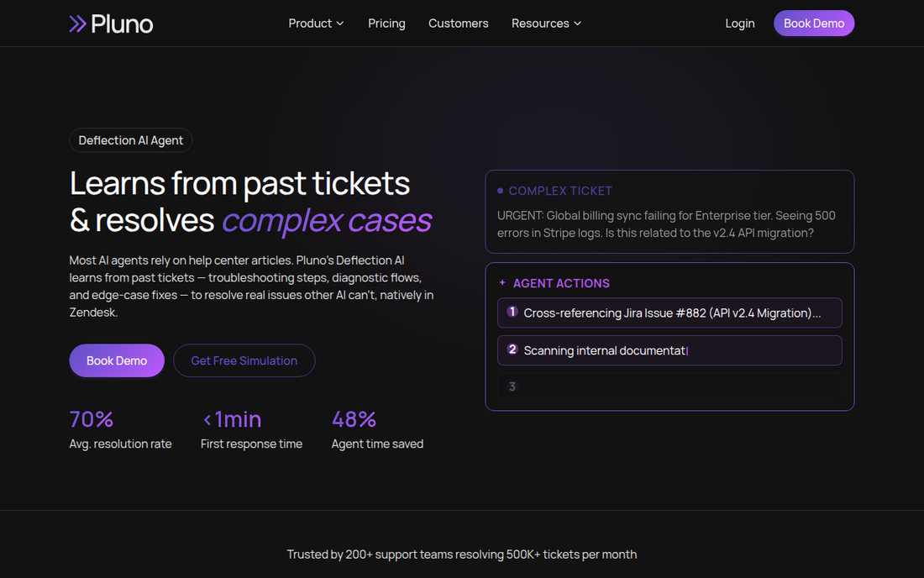The height and width of the screenshot is (578, 924).
Task: Click Book Demo in the header
Action: pos(814,24)
